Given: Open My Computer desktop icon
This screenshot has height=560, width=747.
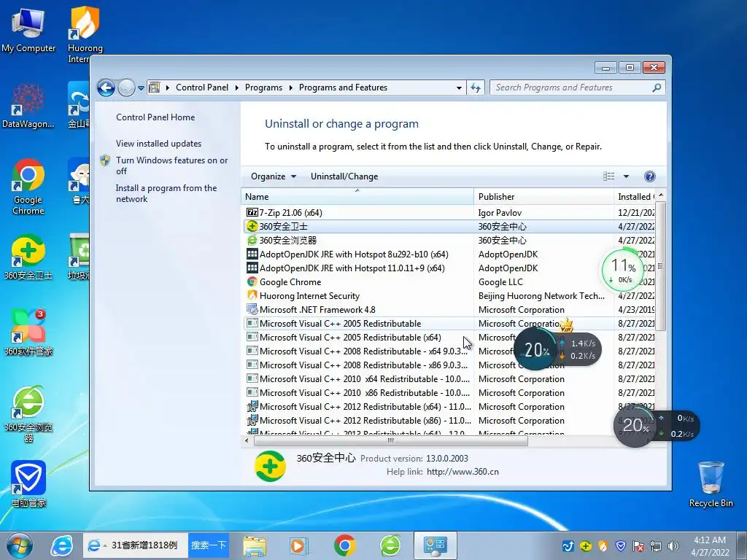Looking at the screenshot, I should [28, 30].
